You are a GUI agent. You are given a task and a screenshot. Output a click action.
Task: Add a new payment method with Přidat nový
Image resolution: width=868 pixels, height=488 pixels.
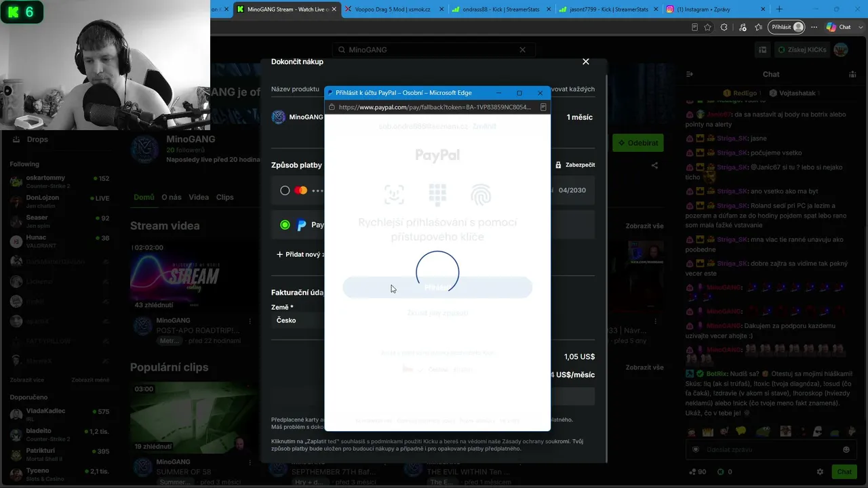coord(300,254)
